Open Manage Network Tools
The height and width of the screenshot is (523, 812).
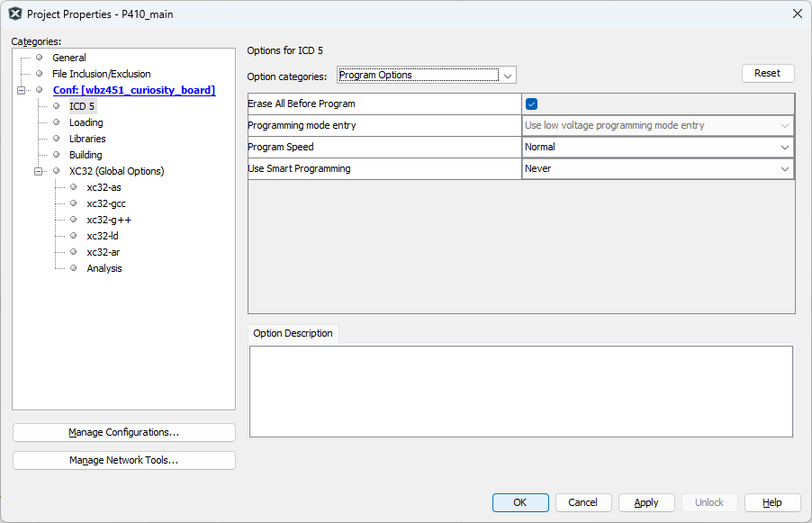[x=124, y=460]
